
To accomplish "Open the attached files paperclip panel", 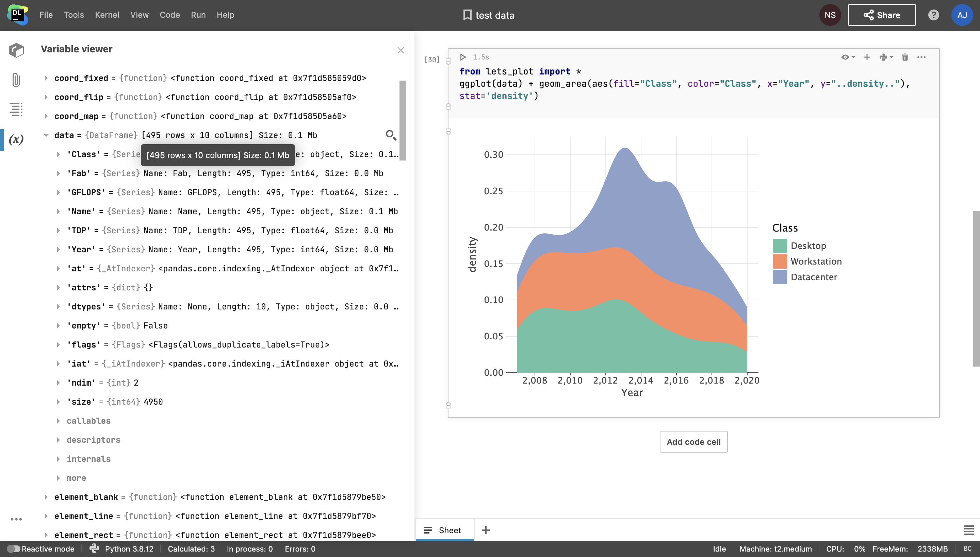I will pos(16,80).
